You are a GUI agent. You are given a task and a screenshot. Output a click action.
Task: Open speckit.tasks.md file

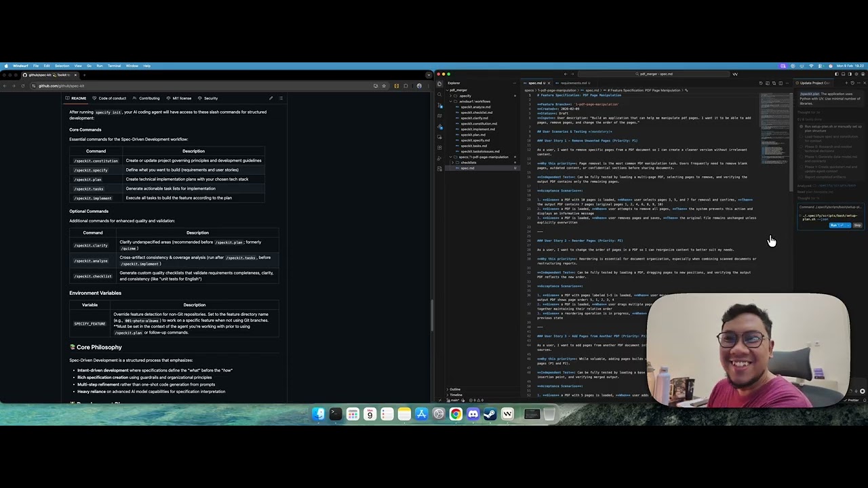(474, 146)
